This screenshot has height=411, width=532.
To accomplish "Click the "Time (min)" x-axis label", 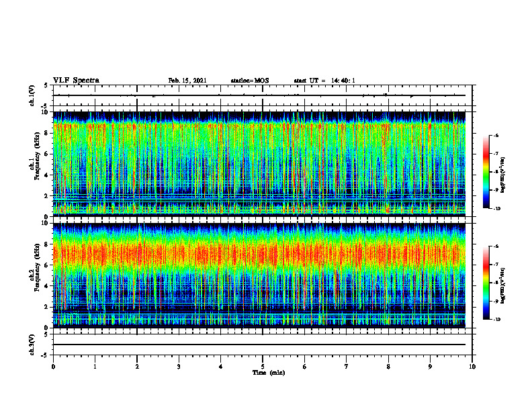I will (x=269, y=373).
